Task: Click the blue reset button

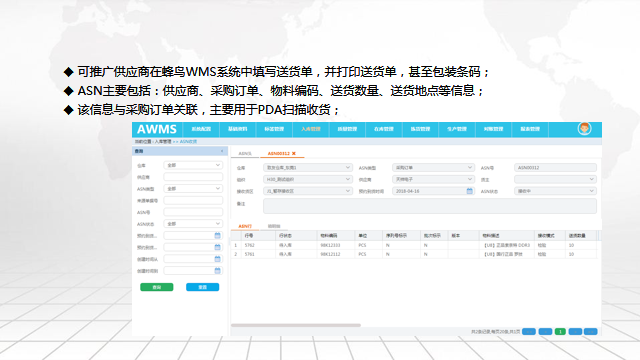Action: (202, 287)
